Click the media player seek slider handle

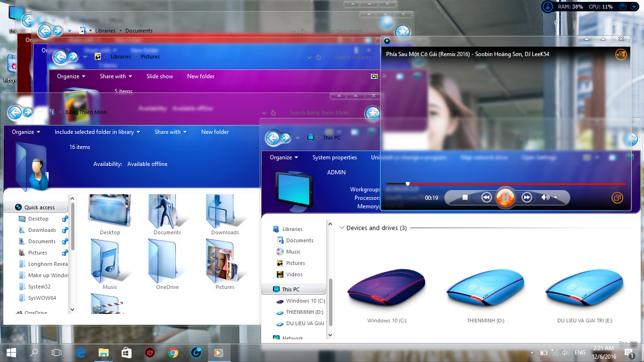click(408, 184)
